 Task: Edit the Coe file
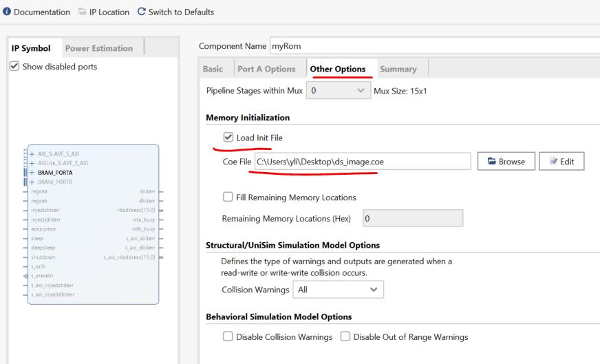click(x=561, y=162)
